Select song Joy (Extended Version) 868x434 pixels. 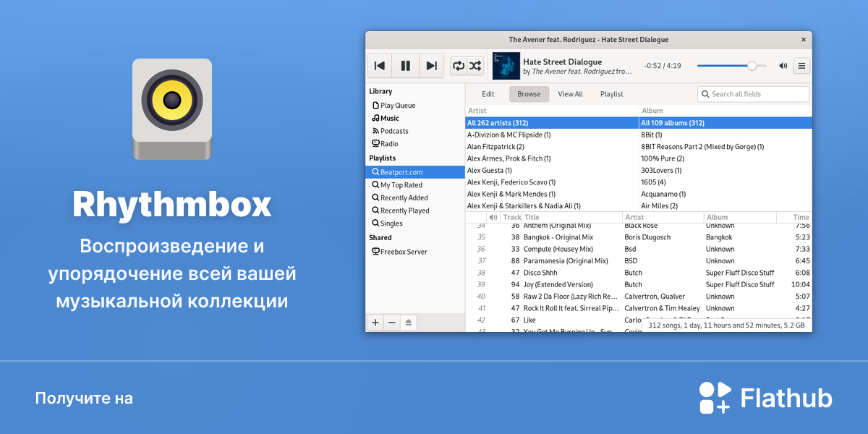tap(639, 284)
